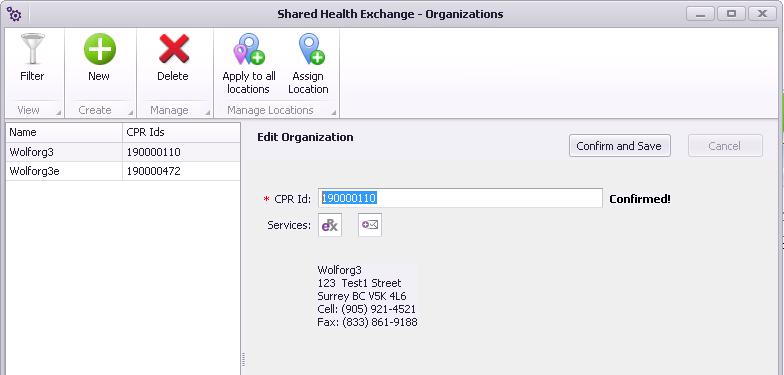Maximize the Organizations window

(x=731, y=14)
